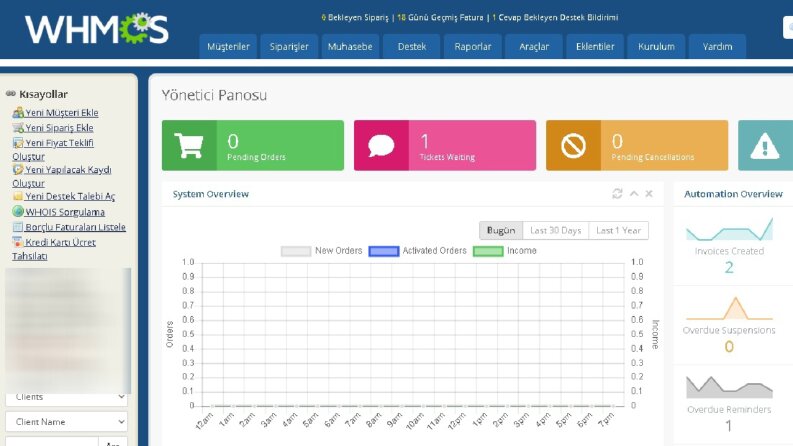
Task: Click the Overdue Suspensions sparkline chart
Action: [729, 308]
